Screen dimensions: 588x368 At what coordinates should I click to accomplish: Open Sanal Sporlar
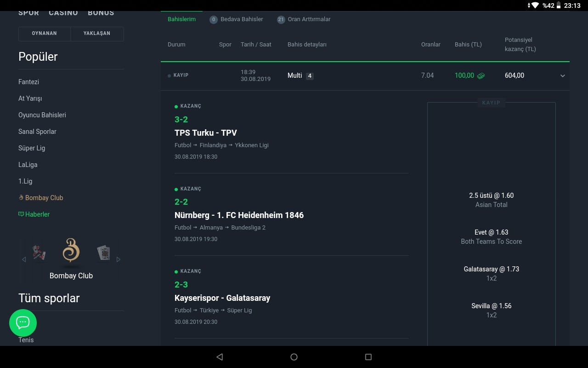coord(37,132)
